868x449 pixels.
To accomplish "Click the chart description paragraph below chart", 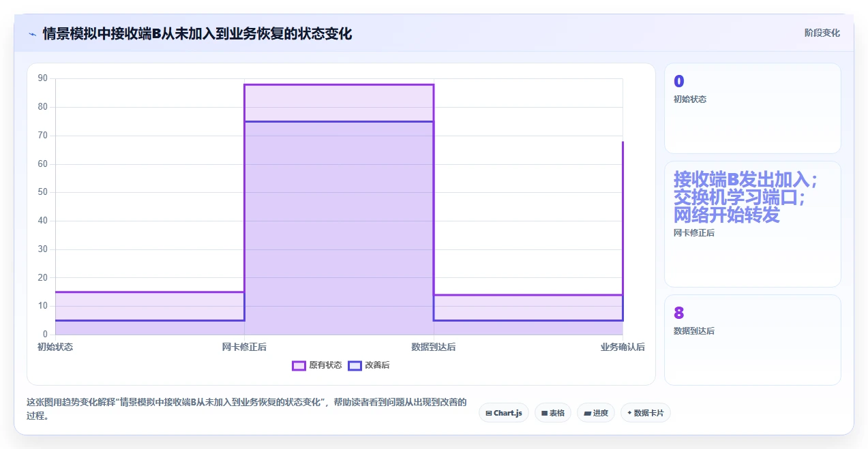I will [x=246, y=409].
